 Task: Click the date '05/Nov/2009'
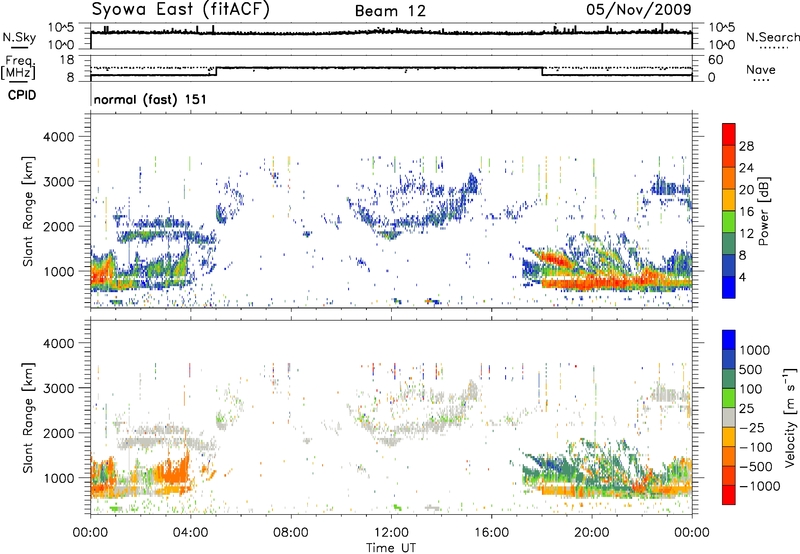(639, 9)
